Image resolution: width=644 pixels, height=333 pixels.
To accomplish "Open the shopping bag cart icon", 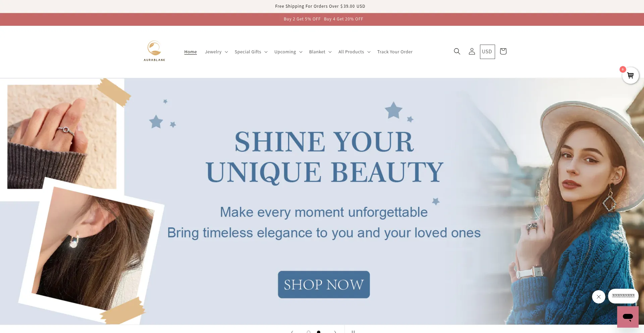I will click(503, 51).
